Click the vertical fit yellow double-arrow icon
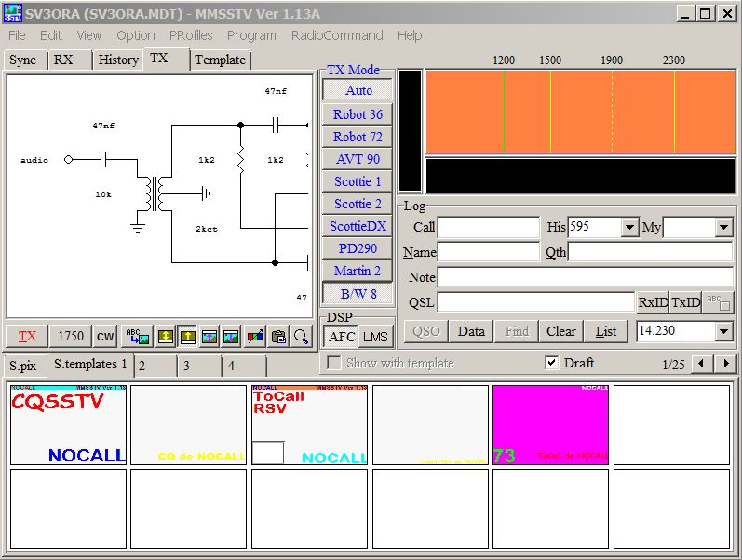The height and width of the screenshot is (560, 742). [165, 337]
